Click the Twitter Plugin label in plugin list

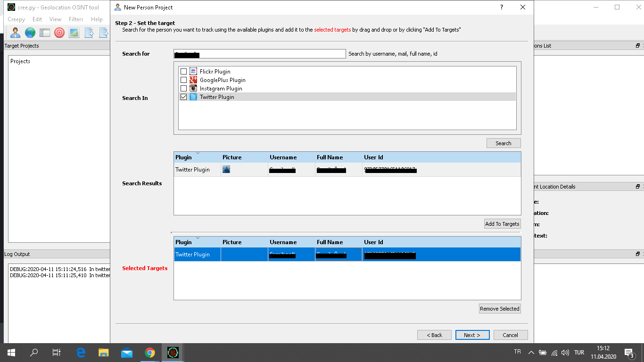[217, 97]
